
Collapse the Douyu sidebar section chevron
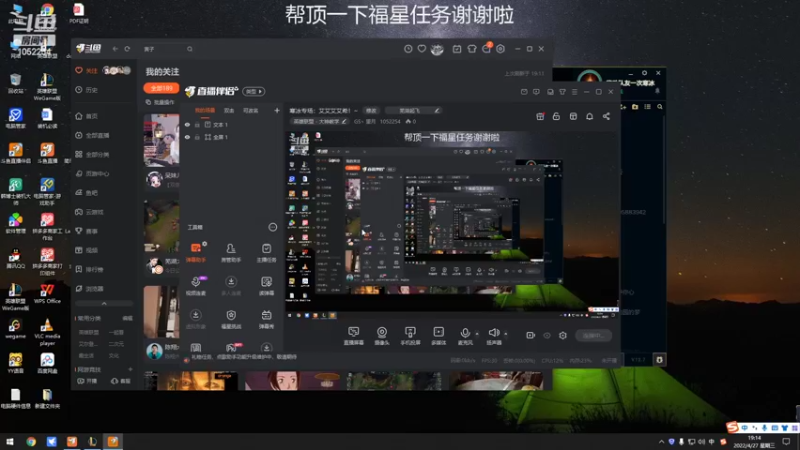pos(104,303)
